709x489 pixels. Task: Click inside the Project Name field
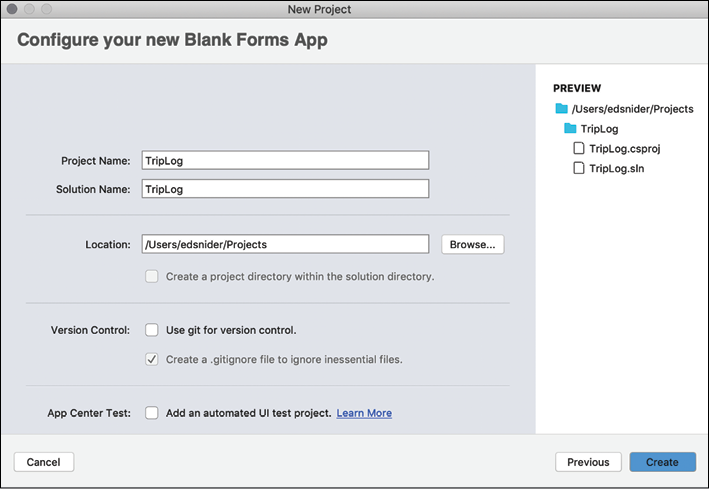(285, 160)
